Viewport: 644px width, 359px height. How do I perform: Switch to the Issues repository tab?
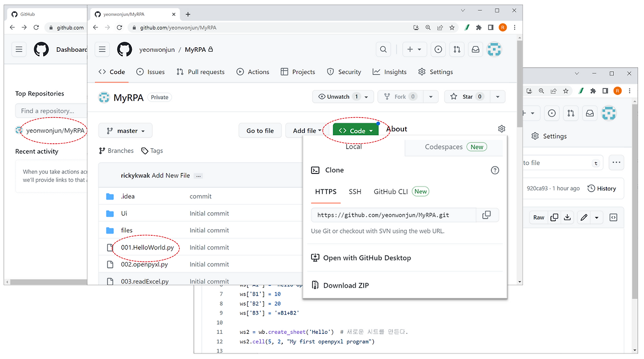150,72
